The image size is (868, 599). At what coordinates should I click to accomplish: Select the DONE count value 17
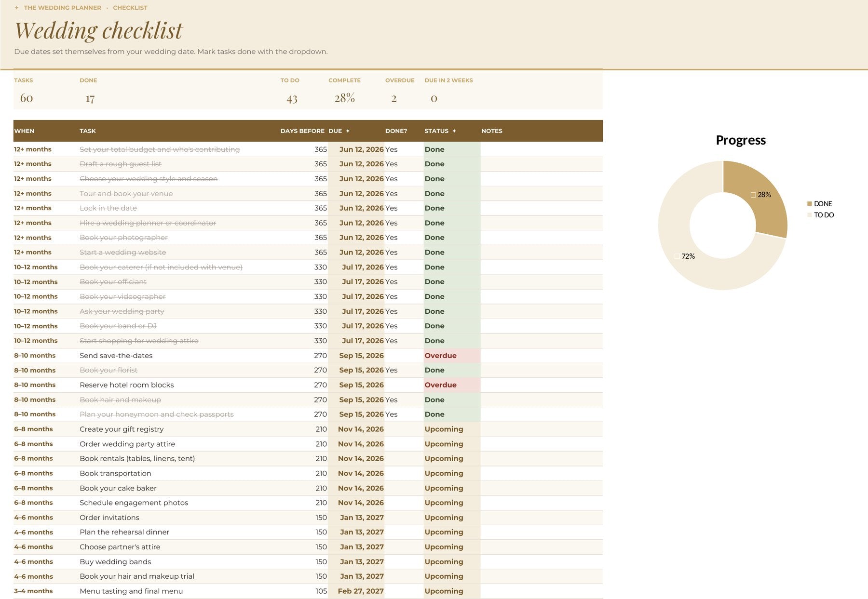(x=90, y=98)
